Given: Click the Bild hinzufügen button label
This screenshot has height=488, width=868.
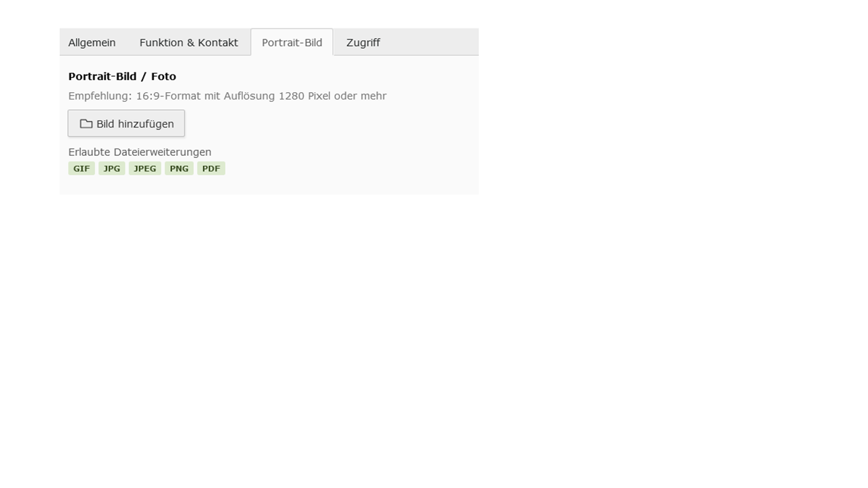Looking at the screenshot, I should pyautogui.click(x=135, y=124).
